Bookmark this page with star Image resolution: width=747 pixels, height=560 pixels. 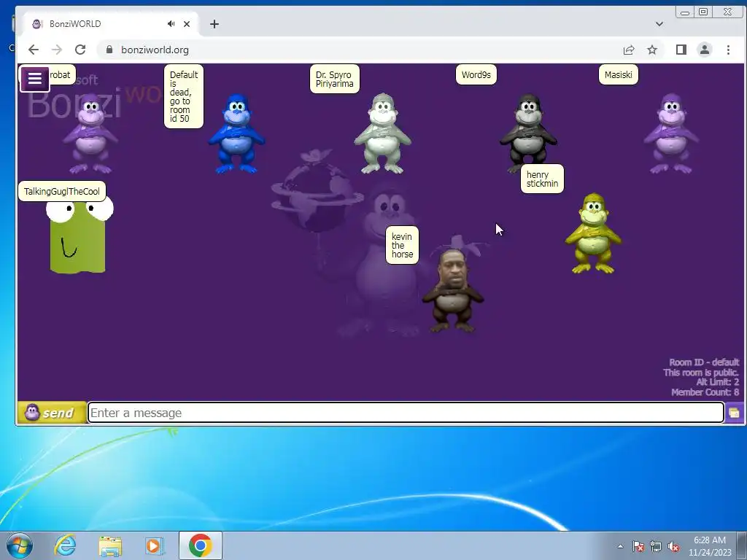[x=652, y=50]
